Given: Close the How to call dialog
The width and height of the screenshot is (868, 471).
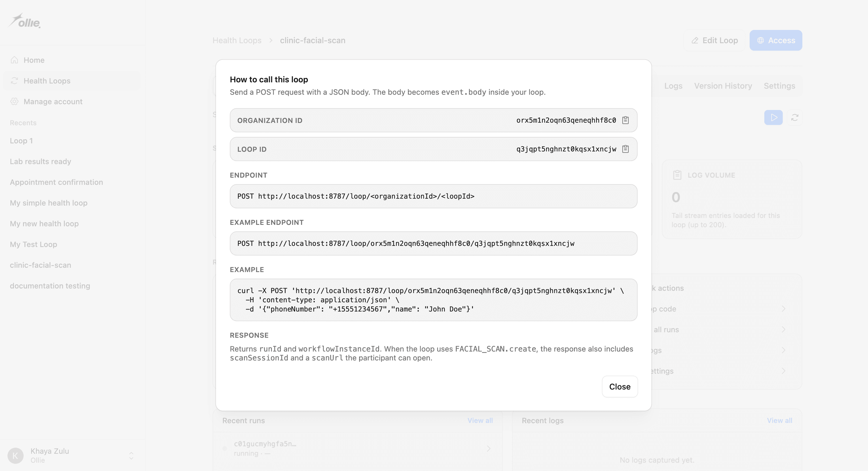Looking at the screenshot, I should click(x=620, y=386).
